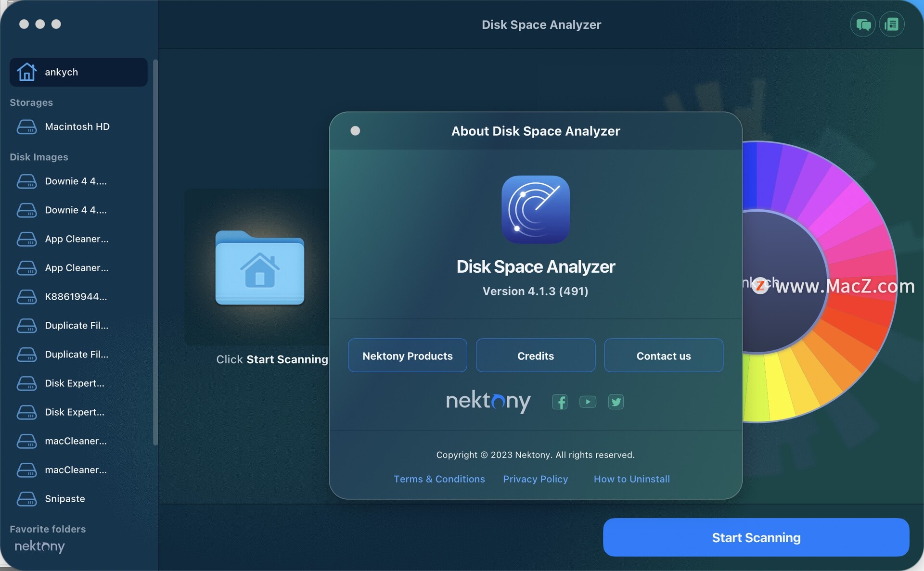
Task: Select Macintosh HD storage
Action: [78, 127]
